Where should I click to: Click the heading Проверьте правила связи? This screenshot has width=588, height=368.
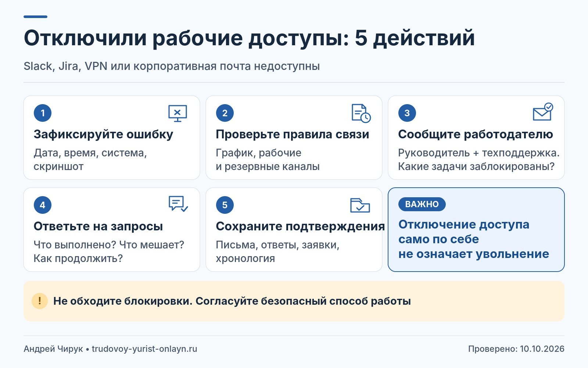tap(293, 134)
